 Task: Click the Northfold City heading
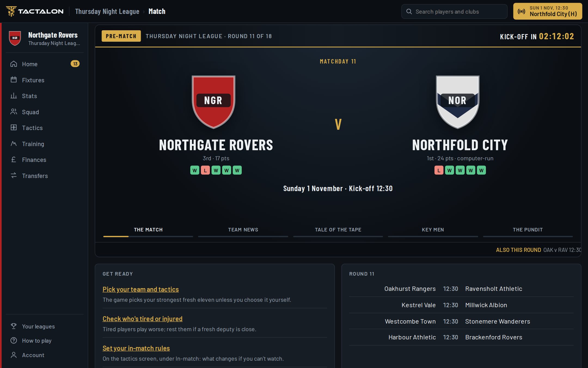click(460, 145)
